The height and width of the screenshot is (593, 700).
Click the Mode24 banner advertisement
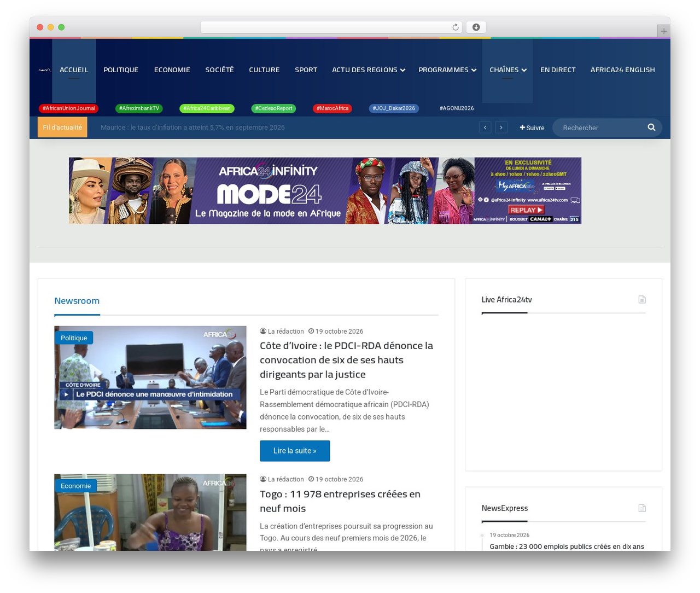(325, 191)
